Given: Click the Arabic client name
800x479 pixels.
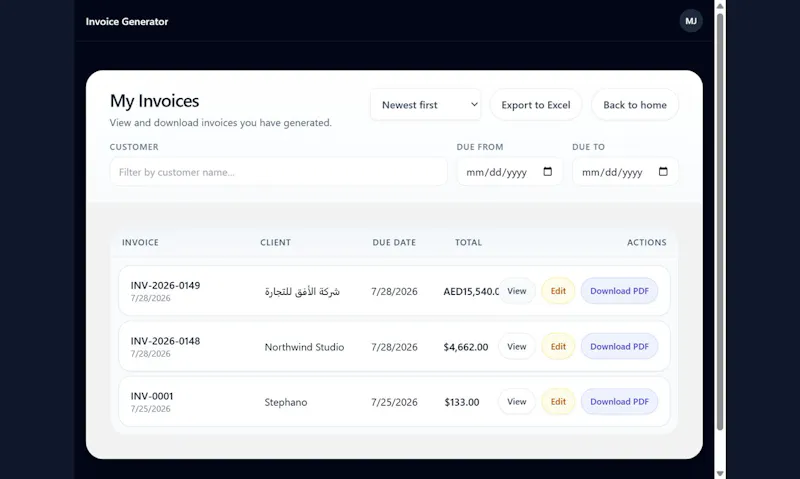Looking at the screenshot, I should point(302,291).
